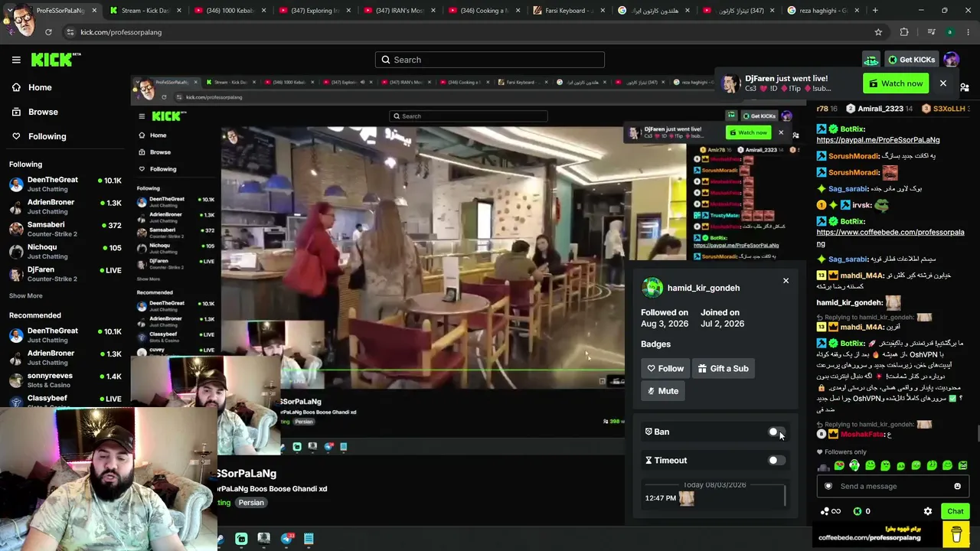Toggle the Ban switch in the user card

[776, 432]
